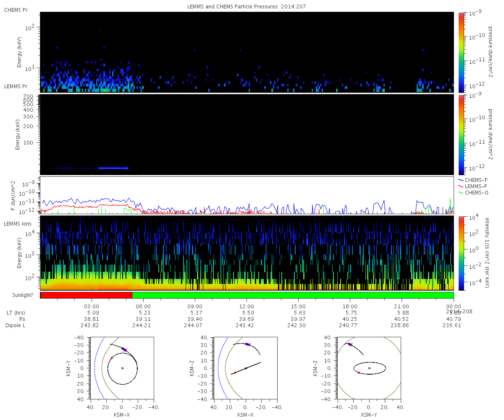Click the LEMMS pressure colorbar beside second panel
Viewport: 504px width, 420px height.
point(462,134)
